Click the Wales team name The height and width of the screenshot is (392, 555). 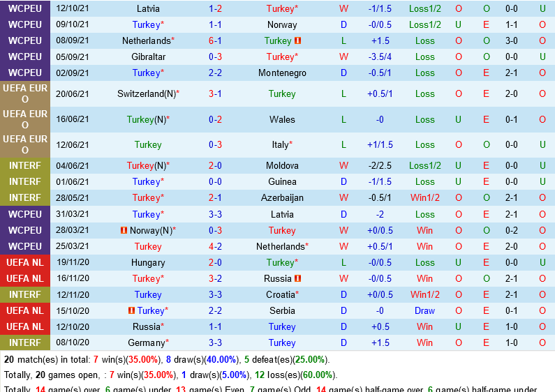pyautogui.click(x=282, y=119)
